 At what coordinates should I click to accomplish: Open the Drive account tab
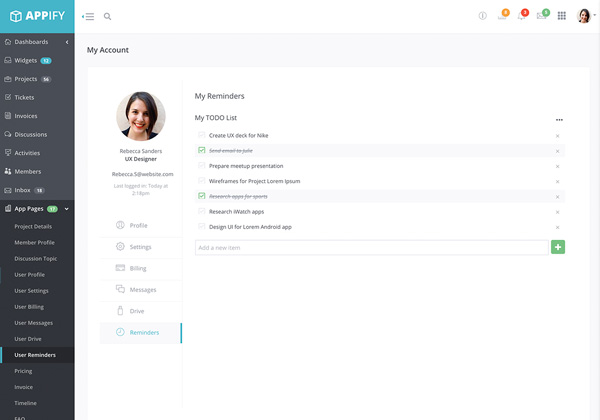pos(141,311)
